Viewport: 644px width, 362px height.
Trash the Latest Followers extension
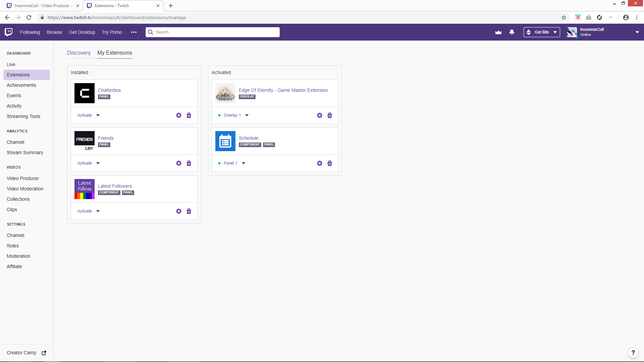(189, 211)
